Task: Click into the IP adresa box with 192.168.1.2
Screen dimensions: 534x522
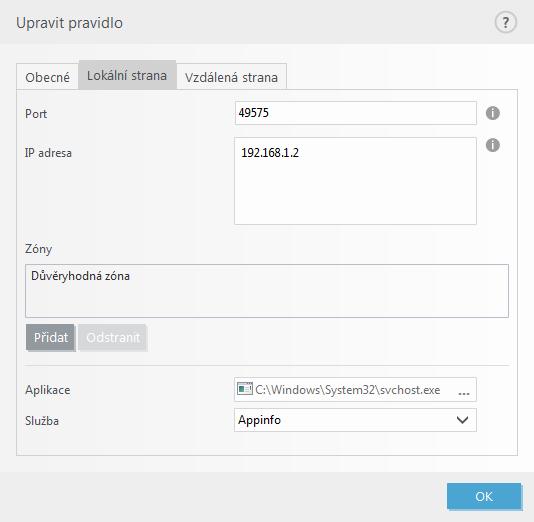Action: click(x=355, y=181)
